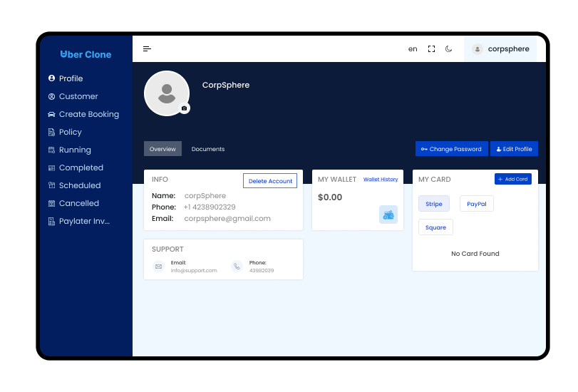
Task: Open Create Booking in the sidebar
Action: coord(88,114)
